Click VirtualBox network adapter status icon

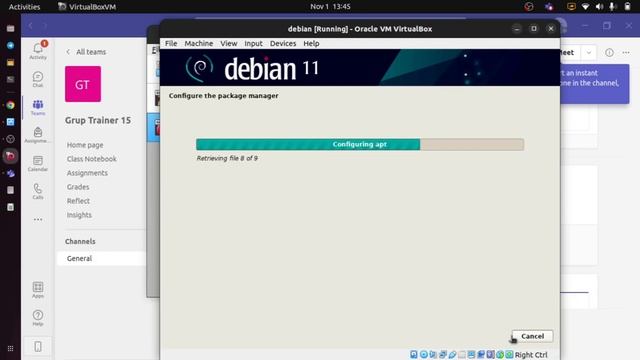tap(443, 354)
